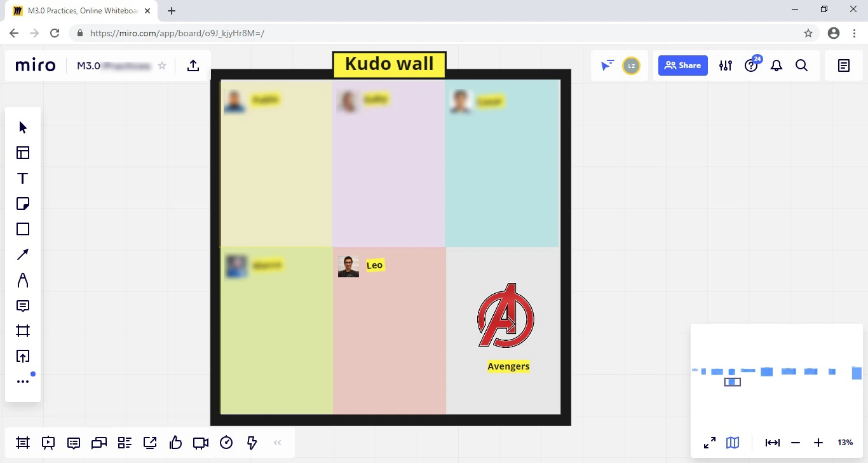Screen dimensions: 868x463
Task: Click the Share button
Action: point(682,66)
